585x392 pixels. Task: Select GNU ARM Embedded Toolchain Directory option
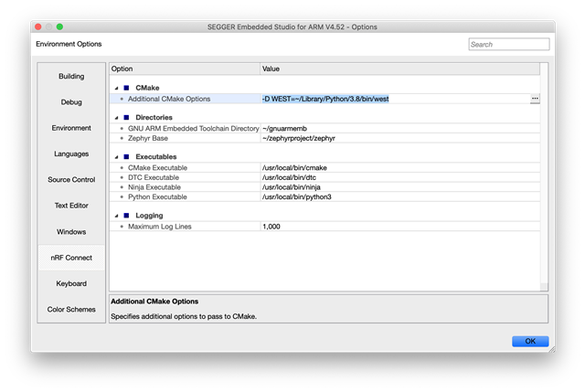(x=193, y=128)
